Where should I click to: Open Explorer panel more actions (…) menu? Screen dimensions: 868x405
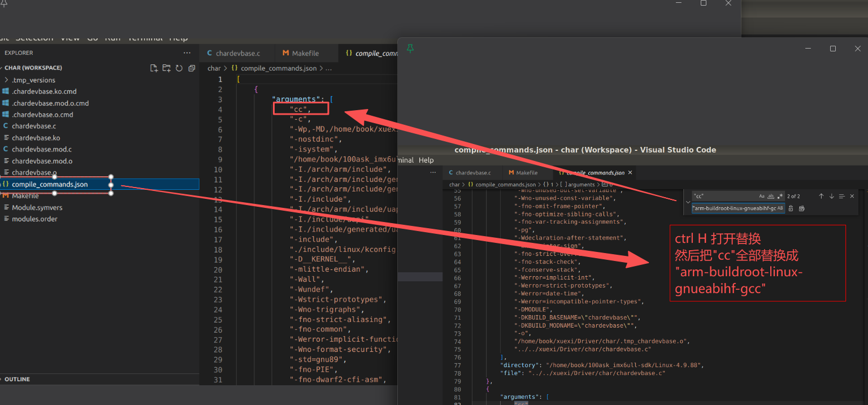[x=187, y=53]
